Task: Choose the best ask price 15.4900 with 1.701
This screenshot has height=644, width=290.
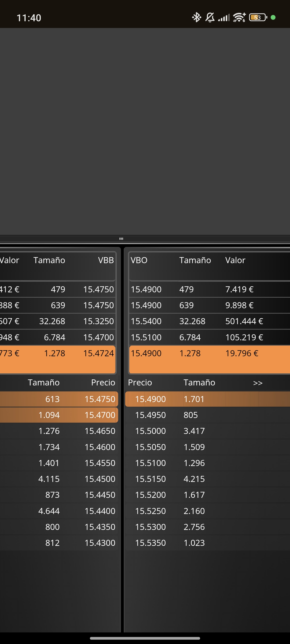Action: point(208,399)
